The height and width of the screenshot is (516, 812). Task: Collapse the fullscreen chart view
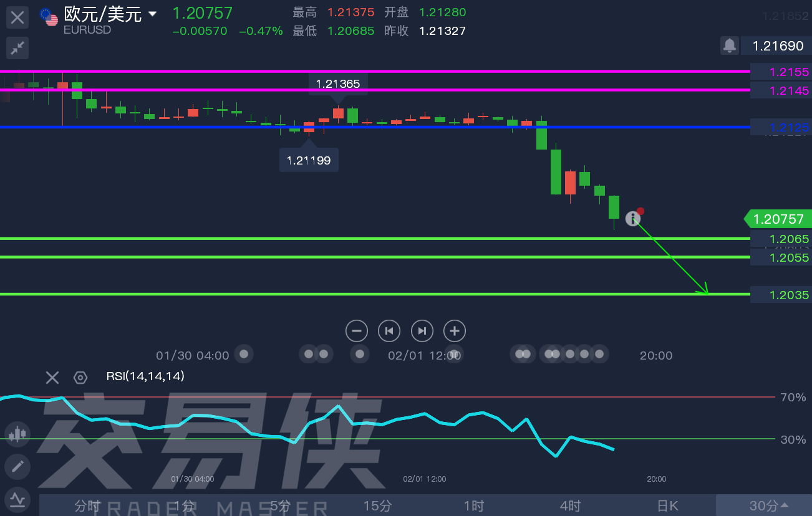click(x=17, y=47)
